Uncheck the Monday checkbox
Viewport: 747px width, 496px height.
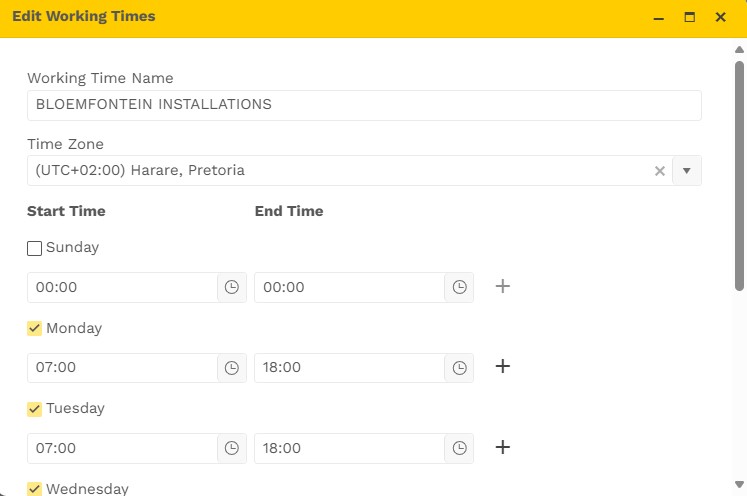(35, 328)
